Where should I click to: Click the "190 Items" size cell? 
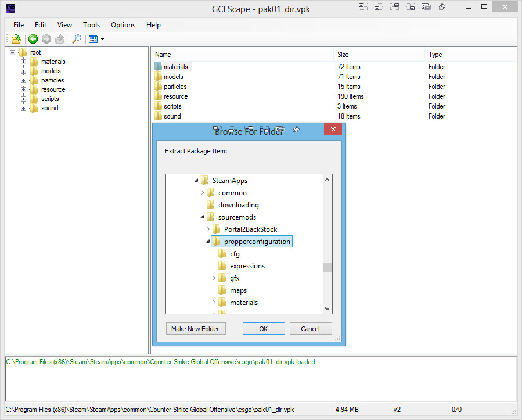pyautogui.click(x=350, y=96)
